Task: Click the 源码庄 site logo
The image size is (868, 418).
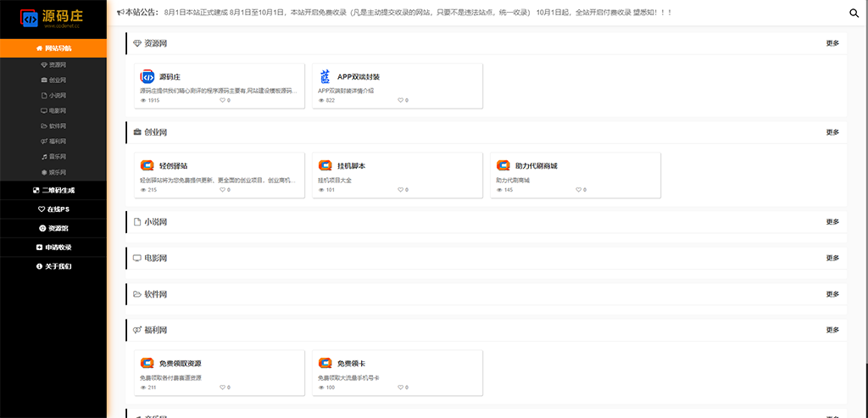Action: coord(53,20)
